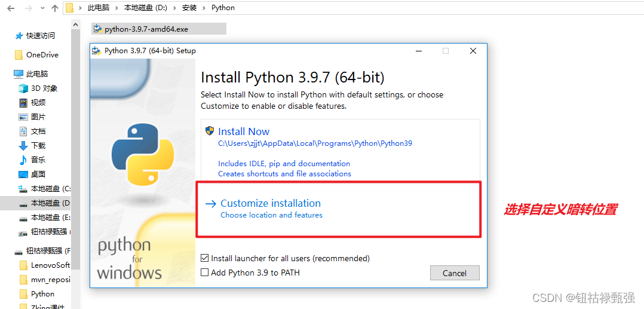Open 音乐 folder in the sidebar
Screen dimensions: 644x309
[x=38, y=160]
